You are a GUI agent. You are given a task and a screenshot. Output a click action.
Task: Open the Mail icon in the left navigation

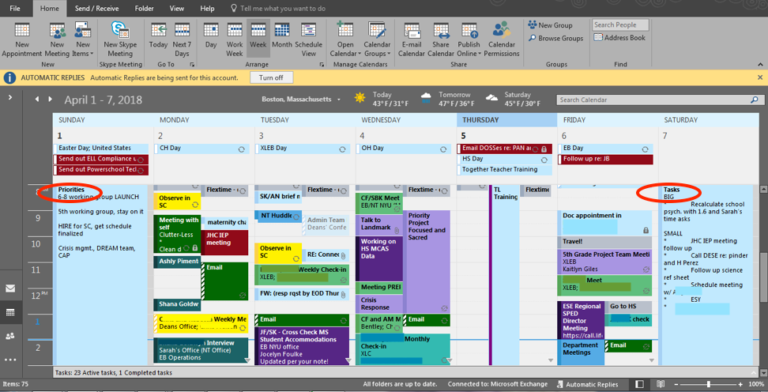(x=10, y=289)
